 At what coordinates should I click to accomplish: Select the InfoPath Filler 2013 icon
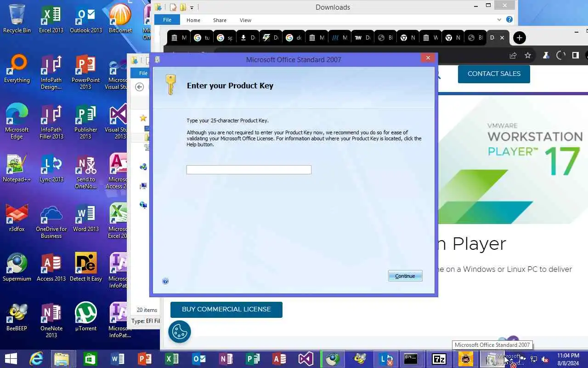tap(51, 121)
